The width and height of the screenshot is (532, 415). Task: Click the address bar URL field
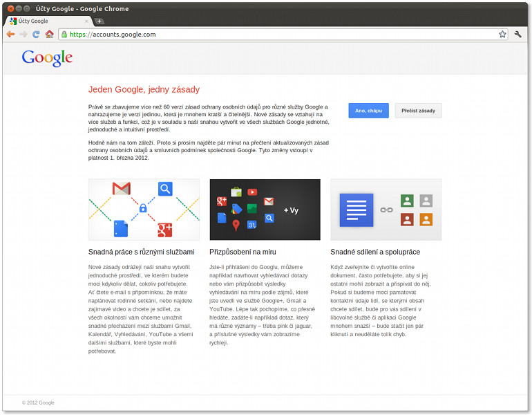pyautogui.click(x=283, y=35)
